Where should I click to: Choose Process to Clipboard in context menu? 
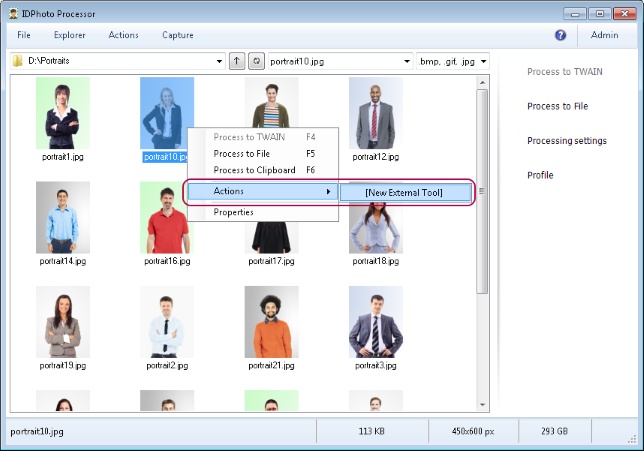(263, 170)
